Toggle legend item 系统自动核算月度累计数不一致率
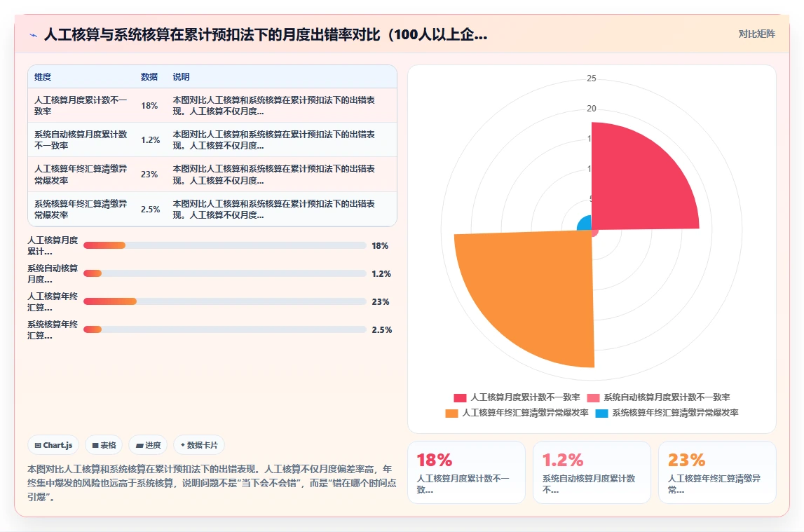 point(658,397)
